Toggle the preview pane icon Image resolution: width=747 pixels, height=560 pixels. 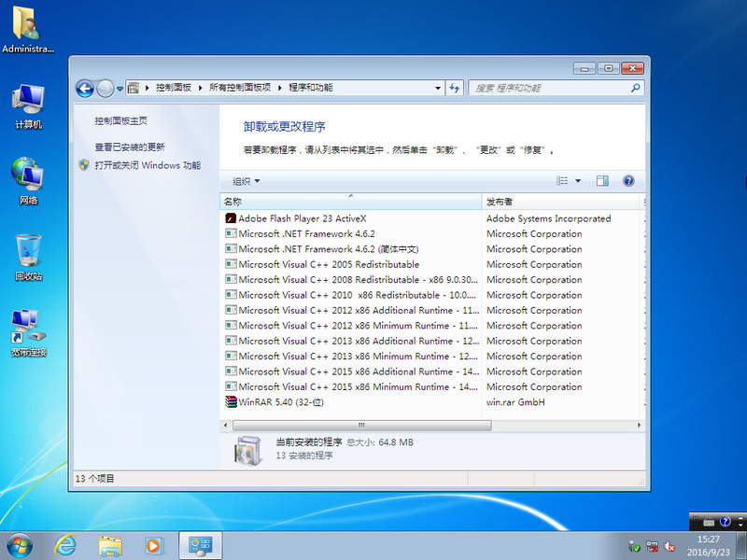pyautogui.click(x=602, y=181)
